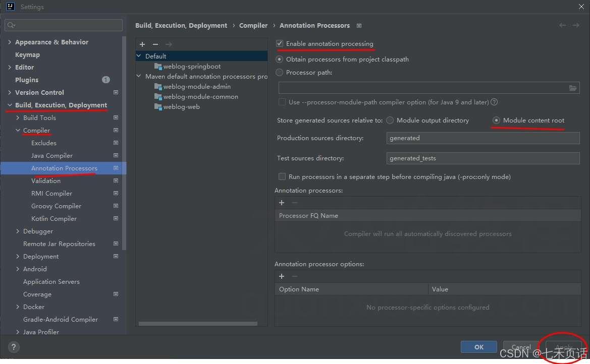Navigate back with the left arrow
The height and width of the screenshot is (364, 590).
[562, 25]
